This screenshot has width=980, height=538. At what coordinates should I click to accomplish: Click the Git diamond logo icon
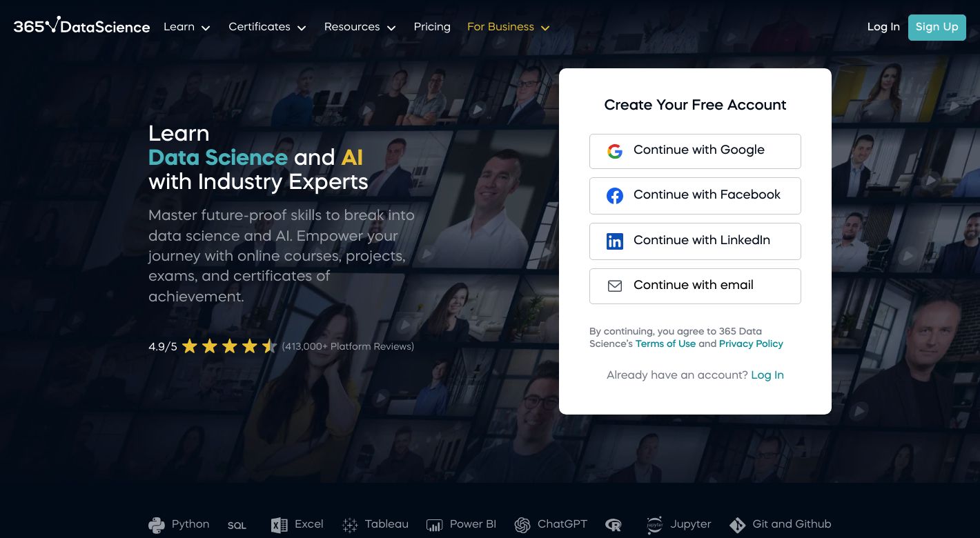[738, 526]
